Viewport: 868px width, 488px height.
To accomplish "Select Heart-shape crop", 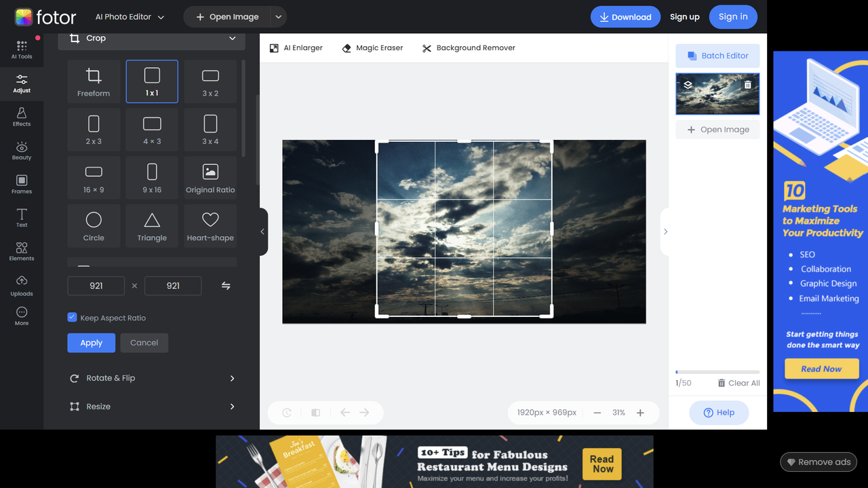I will click(210, 226).
